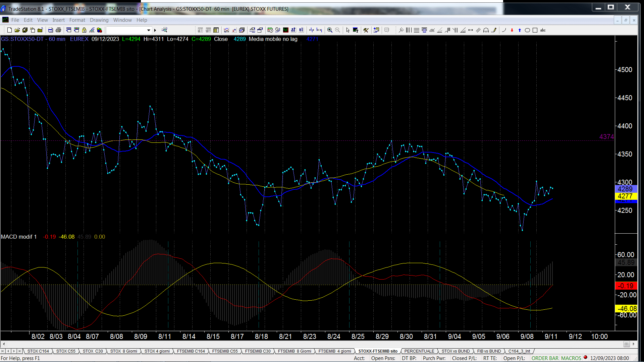Click the Zoom Out magnifier icon
Viewport: 644px width, 362px height.
coord(337,30)
